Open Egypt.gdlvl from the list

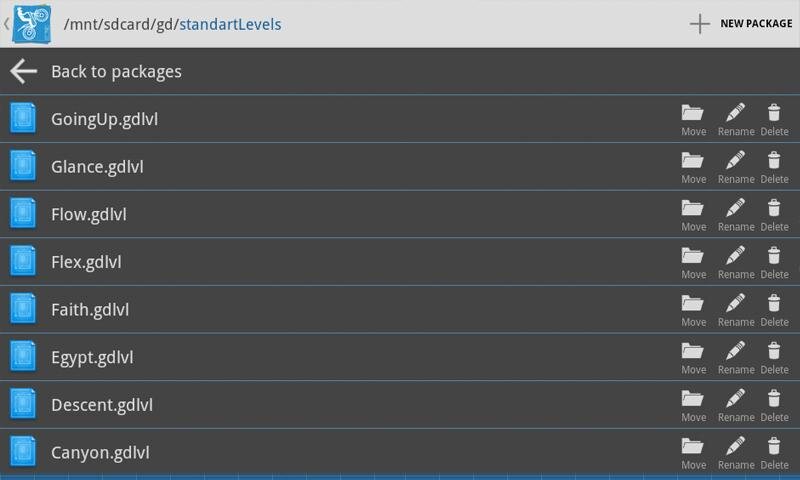pyautogui.click(x=92, y=357)
